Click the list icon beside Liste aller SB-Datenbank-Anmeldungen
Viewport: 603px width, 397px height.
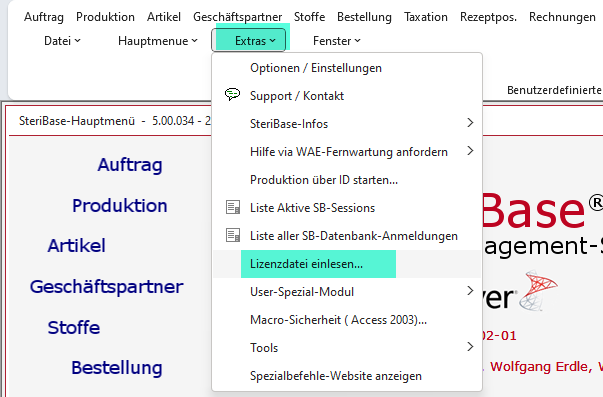tap(233, 235)
